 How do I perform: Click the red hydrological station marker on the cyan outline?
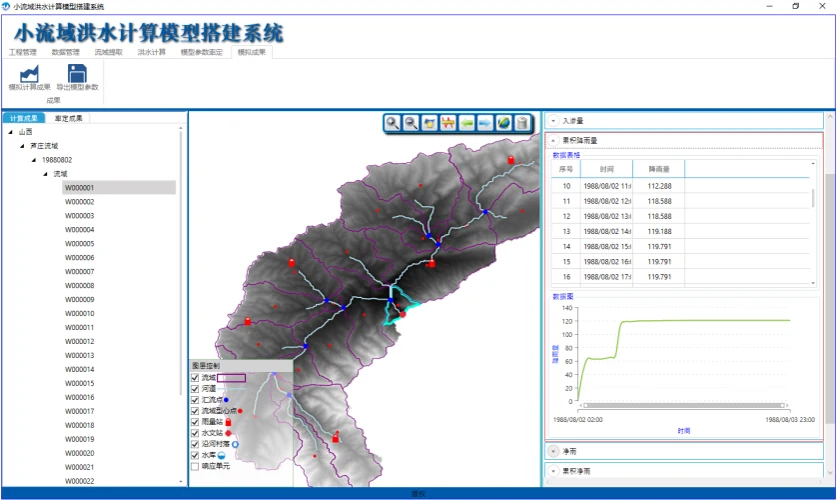tap(403, 315)
